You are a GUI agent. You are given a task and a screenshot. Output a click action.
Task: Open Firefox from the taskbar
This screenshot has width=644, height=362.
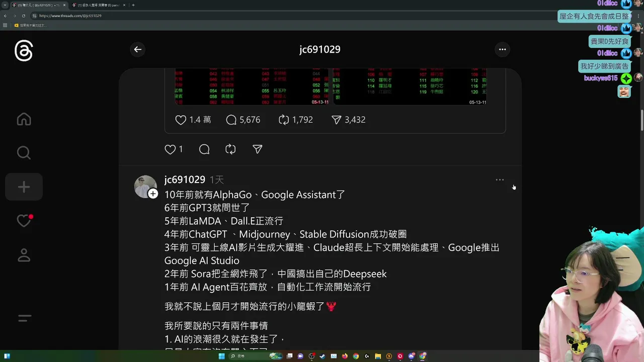345,356
